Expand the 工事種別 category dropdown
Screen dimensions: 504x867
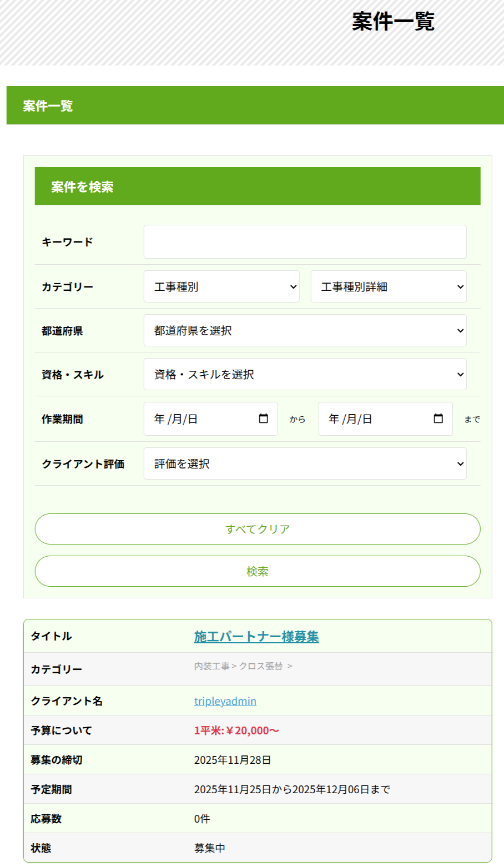click(x=221, y=286)
